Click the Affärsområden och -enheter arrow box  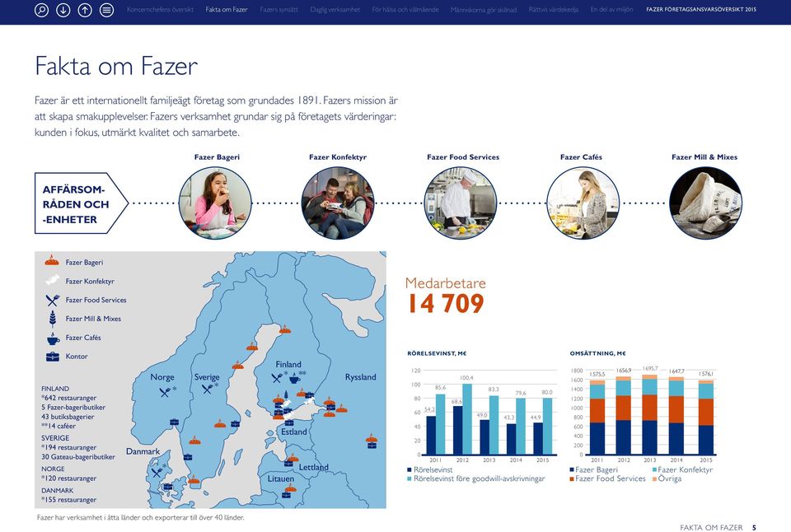81,203
